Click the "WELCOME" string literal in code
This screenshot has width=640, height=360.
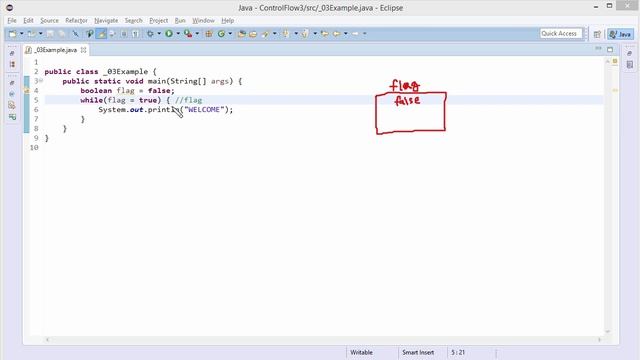[204, 109]
